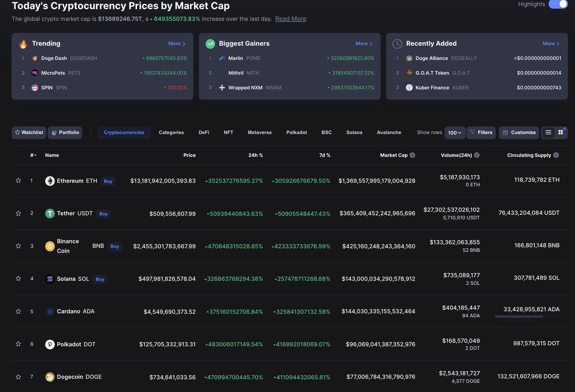Click the MicroPets coin icon
Viewport: 575px width, 392px height.
(x=34, y=73)
